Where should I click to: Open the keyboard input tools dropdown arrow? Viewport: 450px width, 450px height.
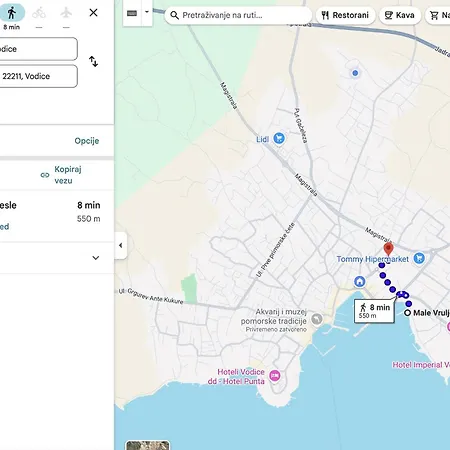(x=147, y=12)
